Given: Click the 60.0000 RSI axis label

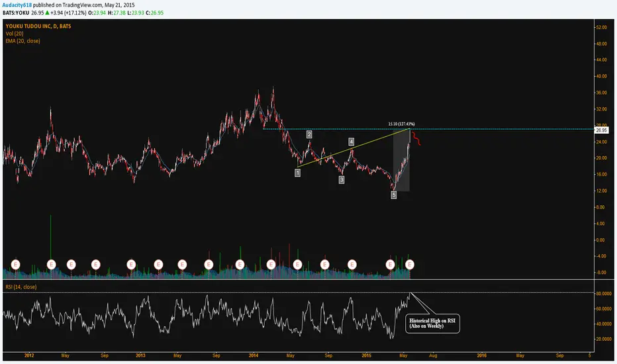Looking at the screenshot, I should [x=604, y=309].
